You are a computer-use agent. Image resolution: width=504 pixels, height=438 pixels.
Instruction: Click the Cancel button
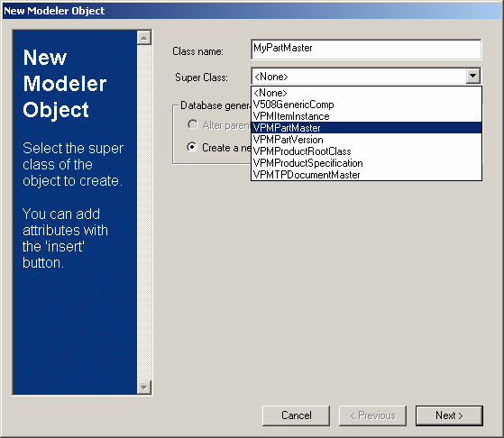[x=296, y=415]
